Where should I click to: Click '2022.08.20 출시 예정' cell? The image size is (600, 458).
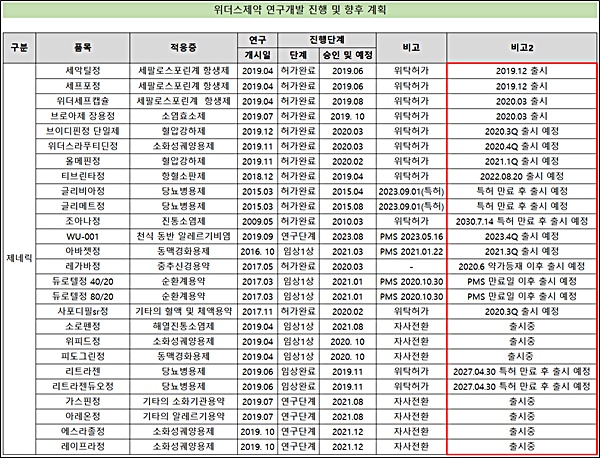tap(522, 176)
